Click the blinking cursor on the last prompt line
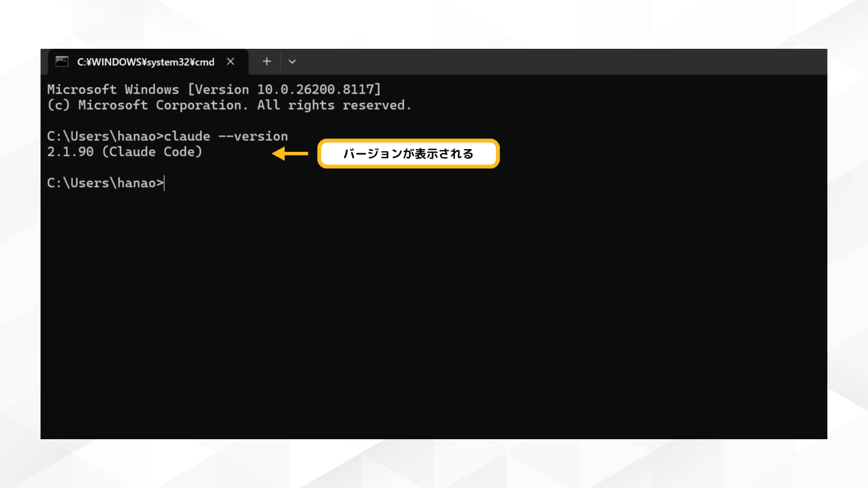The width and height of the screenshot is (868, 488). (x=164, y=183)
